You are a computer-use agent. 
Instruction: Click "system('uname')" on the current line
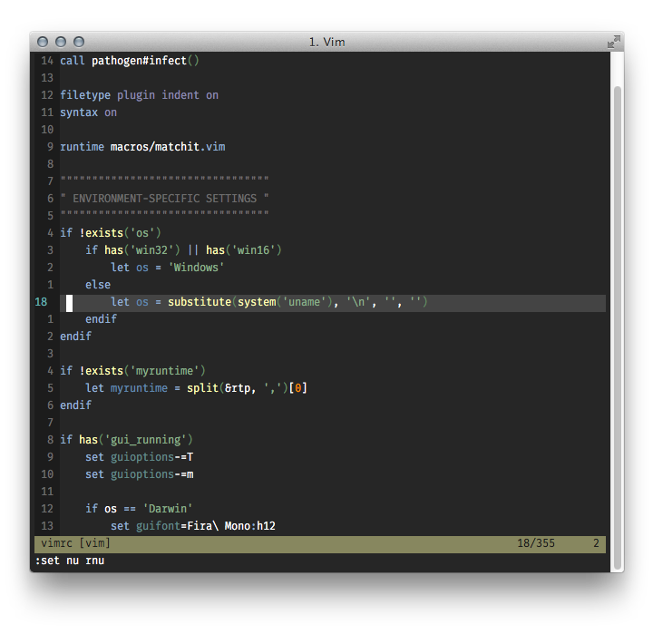point(286,302)
